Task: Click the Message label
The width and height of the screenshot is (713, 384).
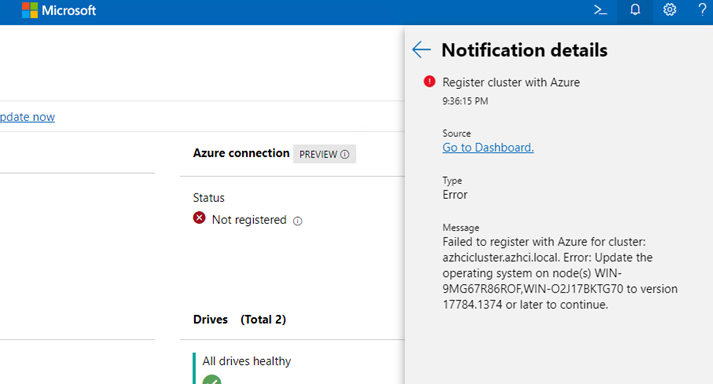Action: 461,227
